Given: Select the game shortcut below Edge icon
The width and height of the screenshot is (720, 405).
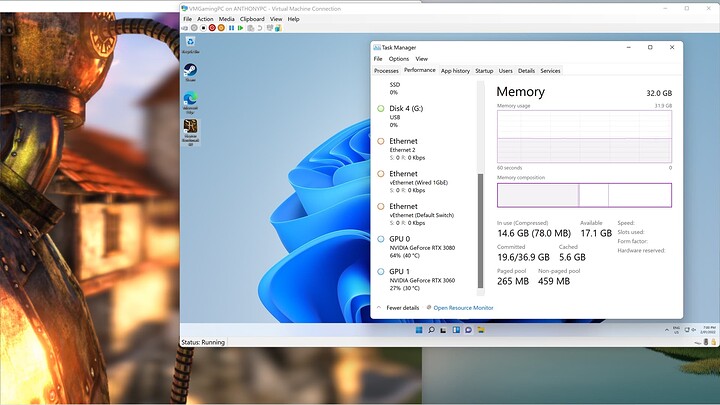Looking at the screenshot, I should coord(190,133).
